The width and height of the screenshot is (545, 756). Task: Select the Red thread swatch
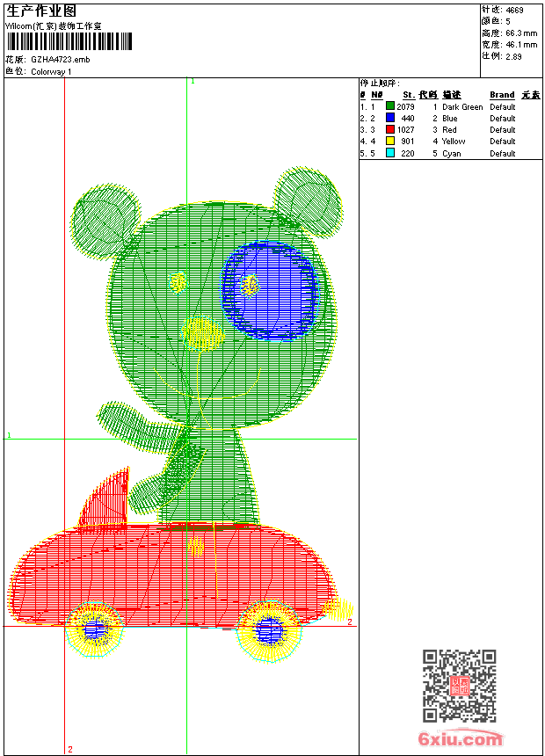tap(390, 129)
